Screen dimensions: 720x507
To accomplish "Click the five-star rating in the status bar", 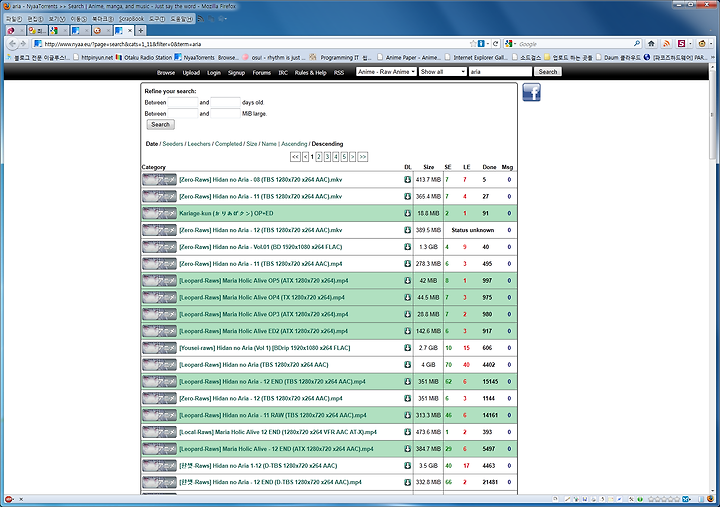I will pos(664,499).
